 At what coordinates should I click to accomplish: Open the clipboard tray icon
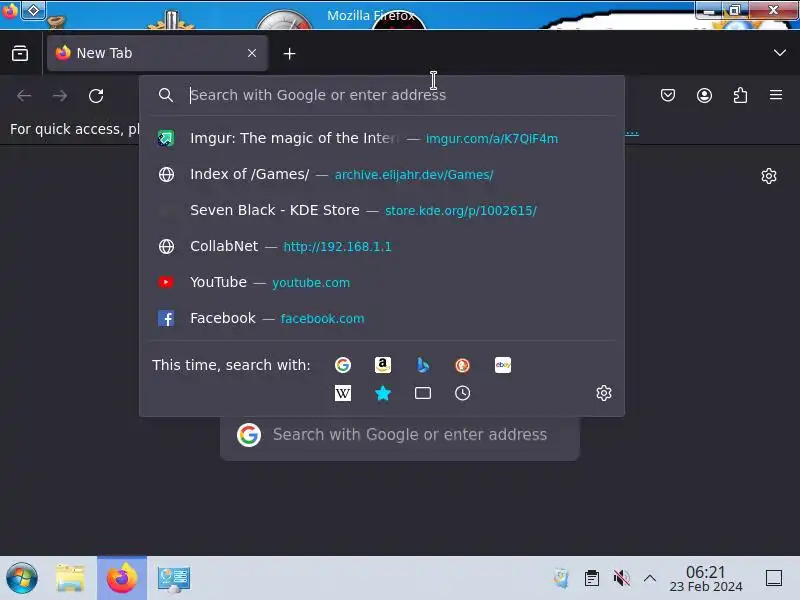tap(592, 578)
